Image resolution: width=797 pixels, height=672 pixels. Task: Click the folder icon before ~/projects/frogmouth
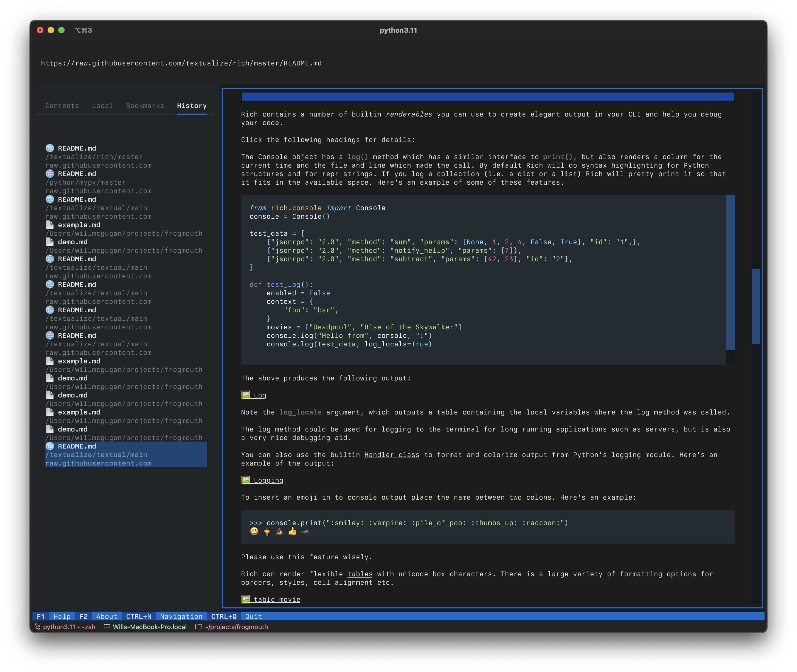[198, 627]
